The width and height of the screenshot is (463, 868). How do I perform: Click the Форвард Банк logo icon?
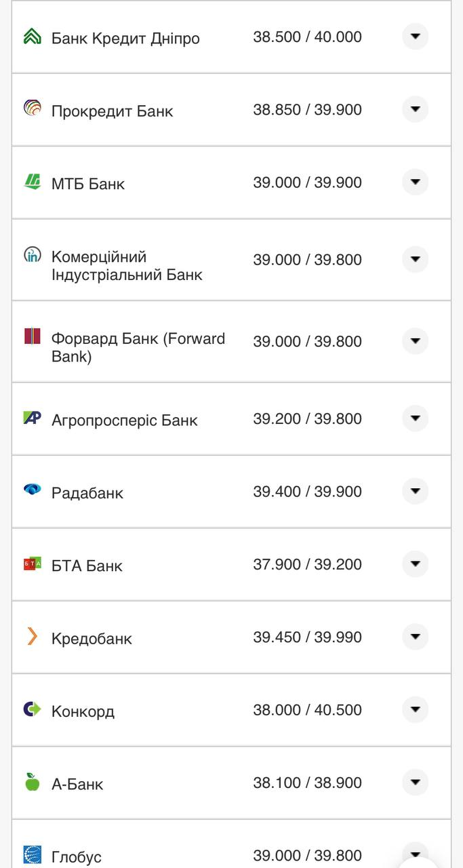coord(32,336)
